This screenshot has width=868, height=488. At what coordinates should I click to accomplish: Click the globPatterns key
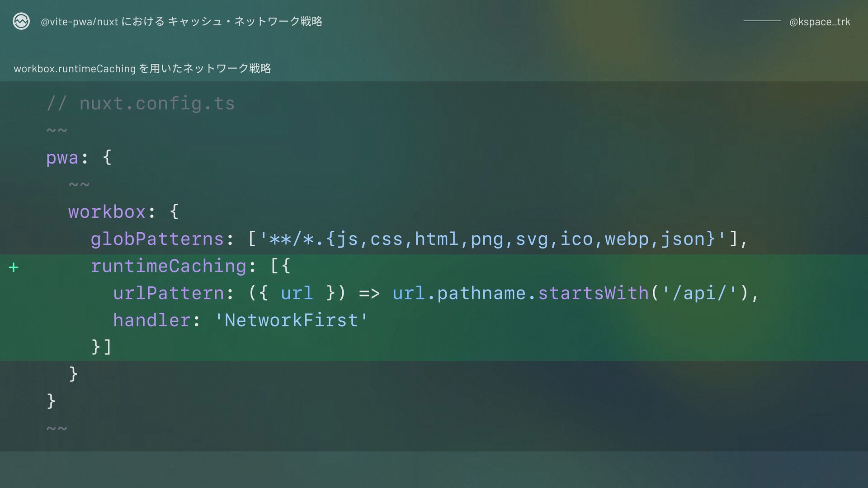(157, 239)
